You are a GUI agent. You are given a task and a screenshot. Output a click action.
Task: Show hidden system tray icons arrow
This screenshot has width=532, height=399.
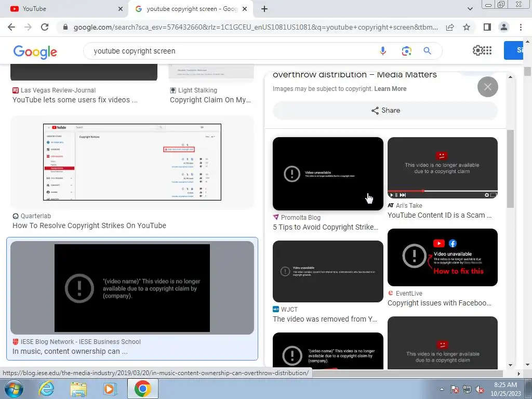(442, 389)
